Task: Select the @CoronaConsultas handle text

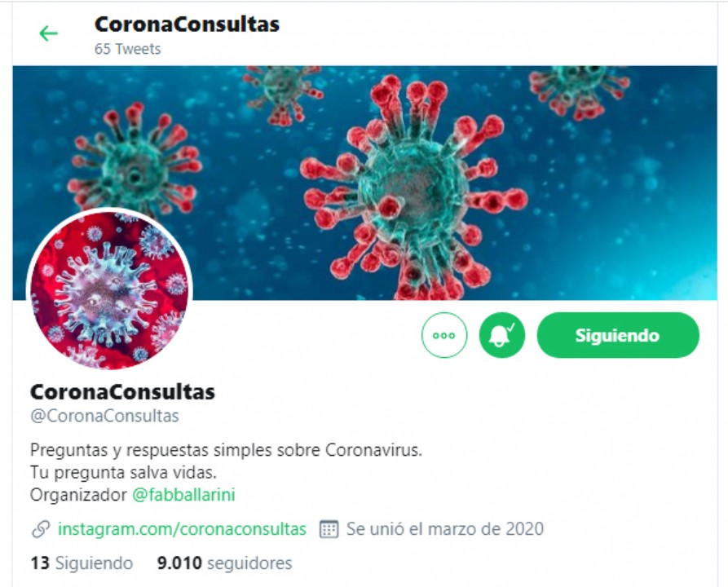Action: coord(104,416)
